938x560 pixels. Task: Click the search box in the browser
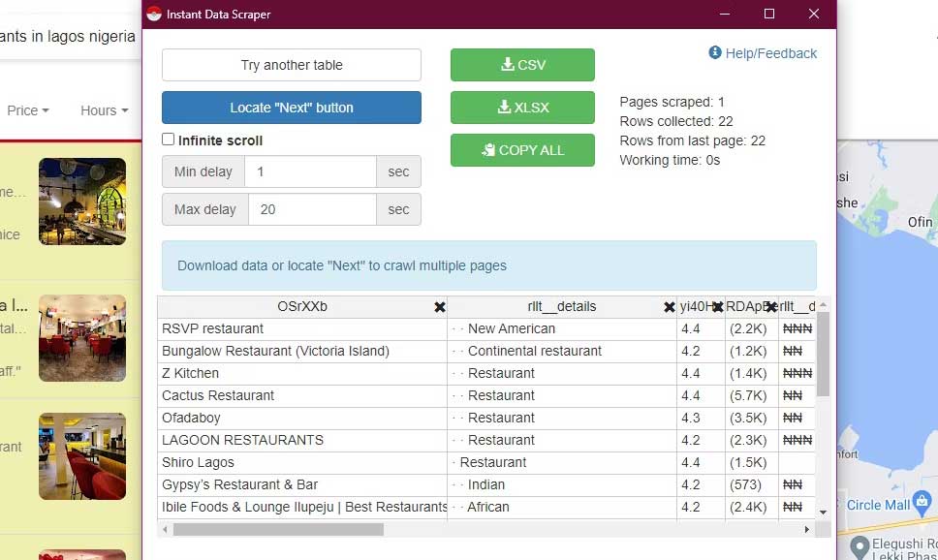(69, 37)
